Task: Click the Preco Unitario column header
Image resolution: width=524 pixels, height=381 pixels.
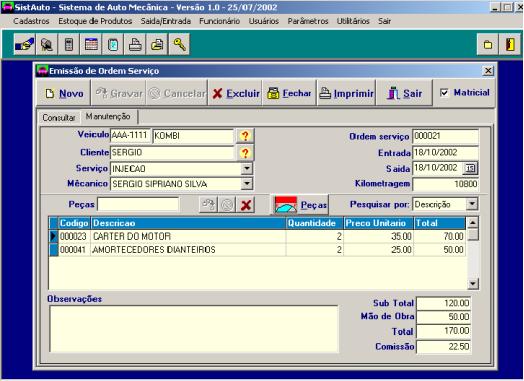Action: click(379, 223)
